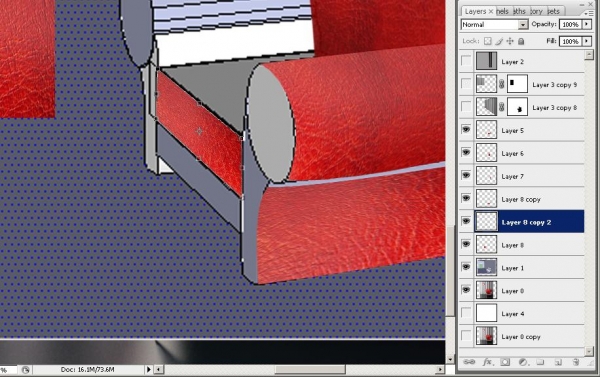600x377 pixels.
Task: Show Layer 0 copy
Action: click(x=466, y=336)
